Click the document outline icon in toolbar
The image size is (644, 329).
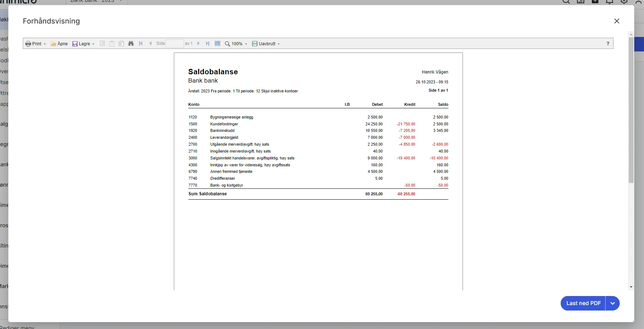(x=103, y=43)
